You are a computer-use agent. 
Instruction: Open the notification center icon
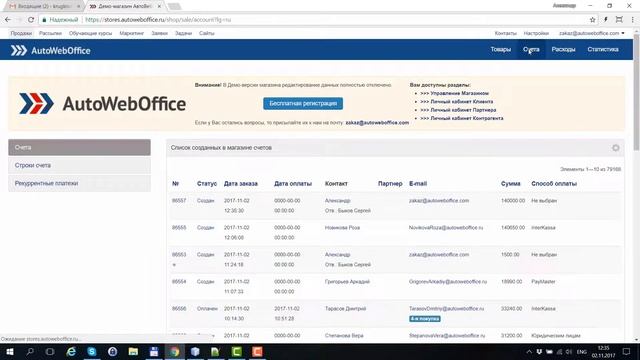click(x=626, y=351)
